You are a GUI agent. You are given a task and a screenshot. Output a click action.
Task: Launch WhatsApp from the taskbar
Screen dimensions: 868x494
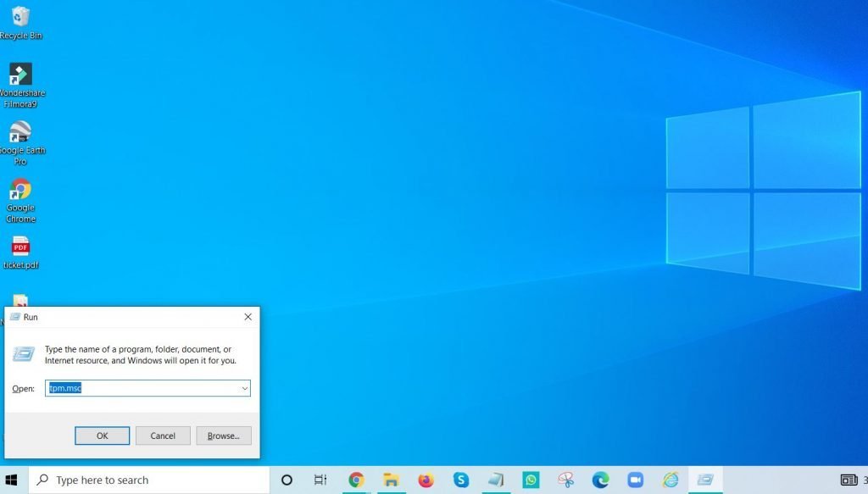coord(531,480)
